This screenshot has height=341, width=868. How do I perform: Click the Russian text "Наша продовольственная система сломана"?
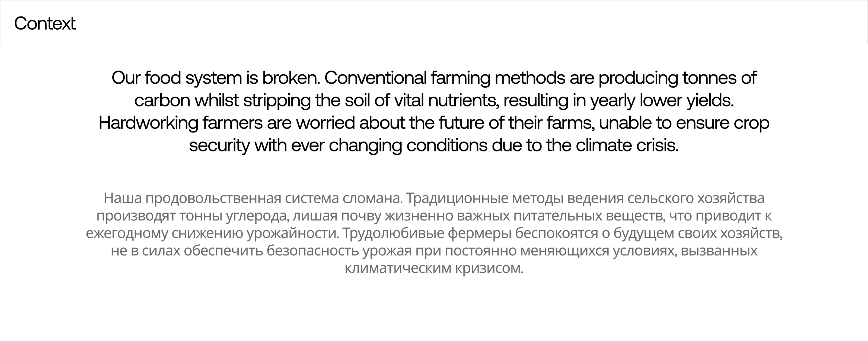tap(253, 198)
